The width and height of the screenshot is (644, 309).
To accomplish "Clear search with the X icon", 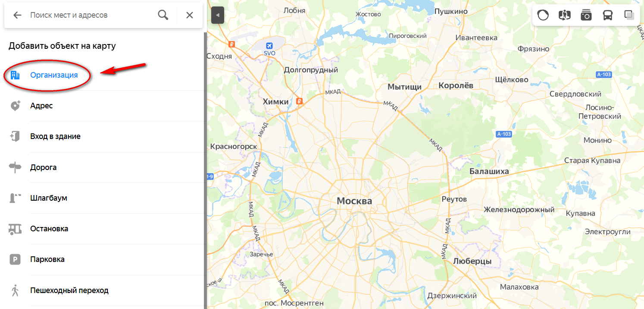I will point(190,15).
